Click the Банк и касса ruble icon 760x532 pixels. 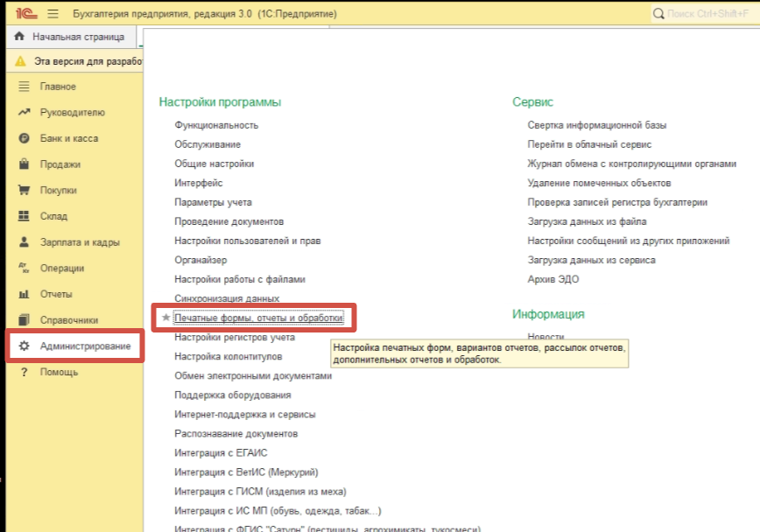point(24,138)
